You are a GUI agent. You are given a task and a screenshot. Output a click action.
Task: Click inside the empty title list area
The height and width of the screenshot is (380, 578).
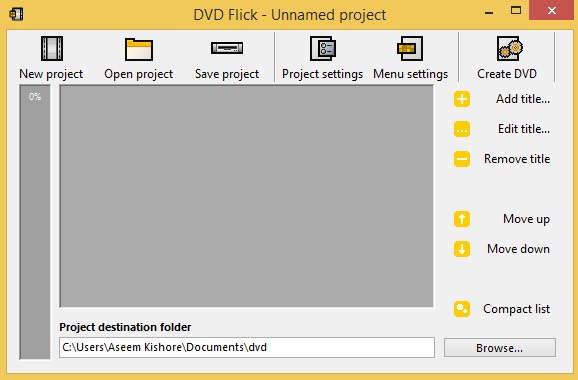click(247, 196)
